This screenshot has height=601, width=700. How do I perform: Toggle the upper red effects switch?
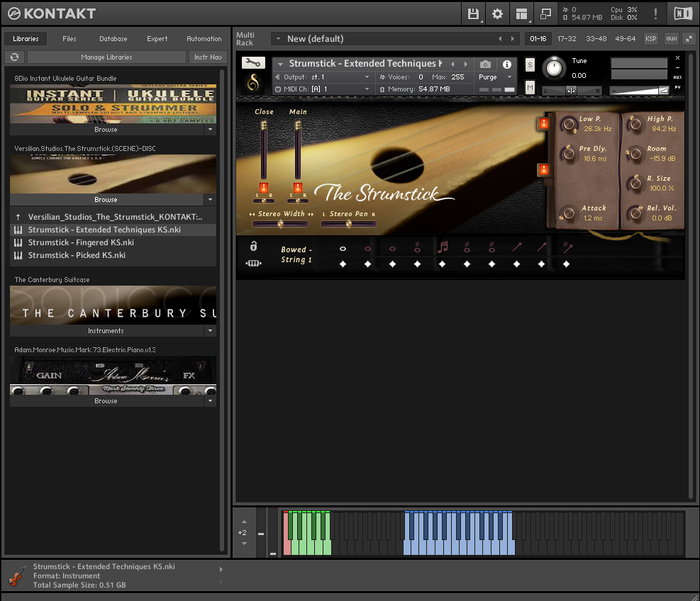pos(544,123)
